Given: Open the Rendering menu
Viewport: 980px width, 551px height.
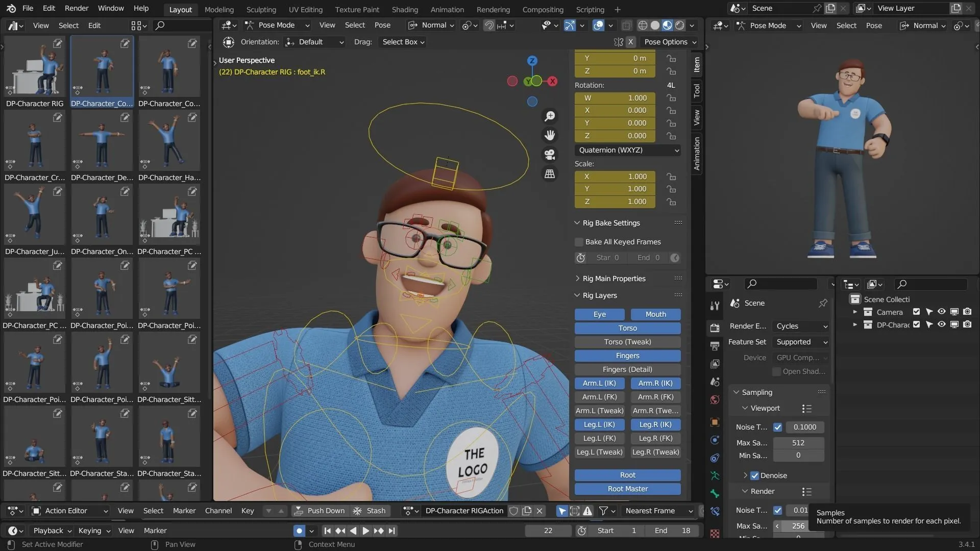Looking at the screenshot, I should coord(493,9).
